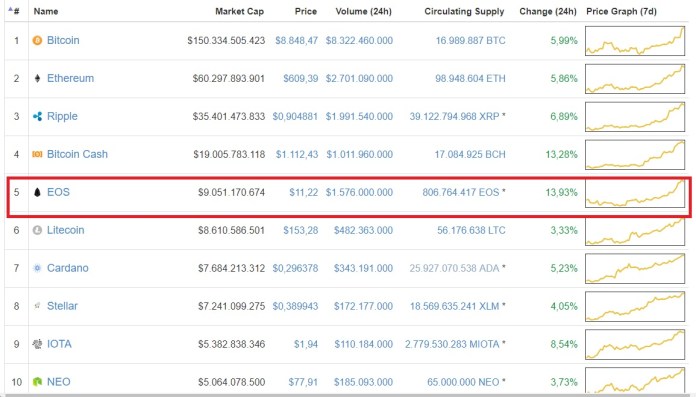This screenshot has height=397, width=696.
Task: Click the Stellar logo icon
Action: [x=37, y=306]
